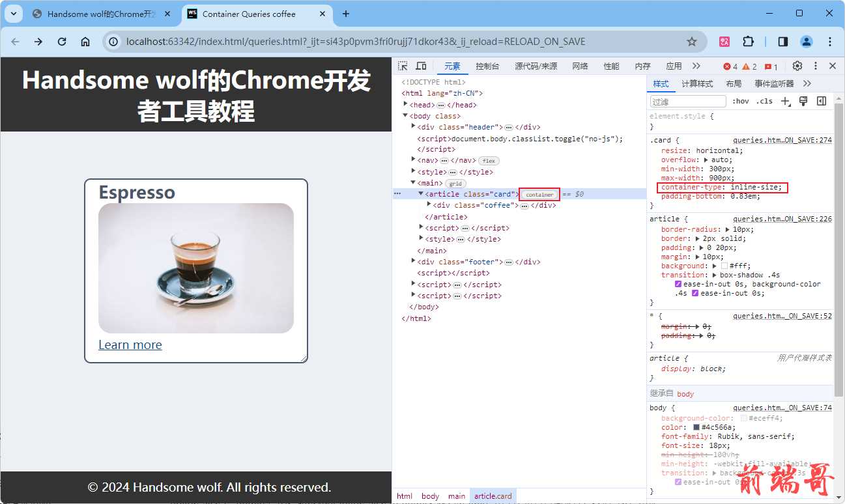Toggle the rendering emulation paintbrush icon

803,101
